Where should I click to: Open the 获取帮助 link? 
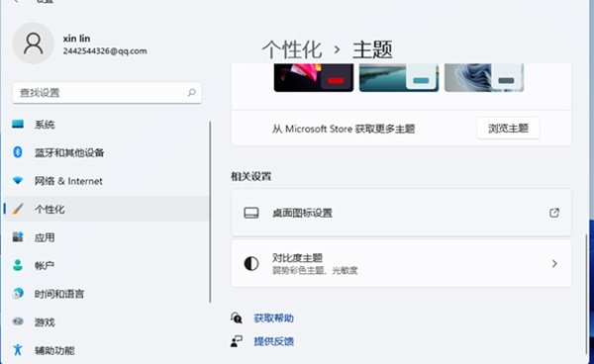pos(274,318)
